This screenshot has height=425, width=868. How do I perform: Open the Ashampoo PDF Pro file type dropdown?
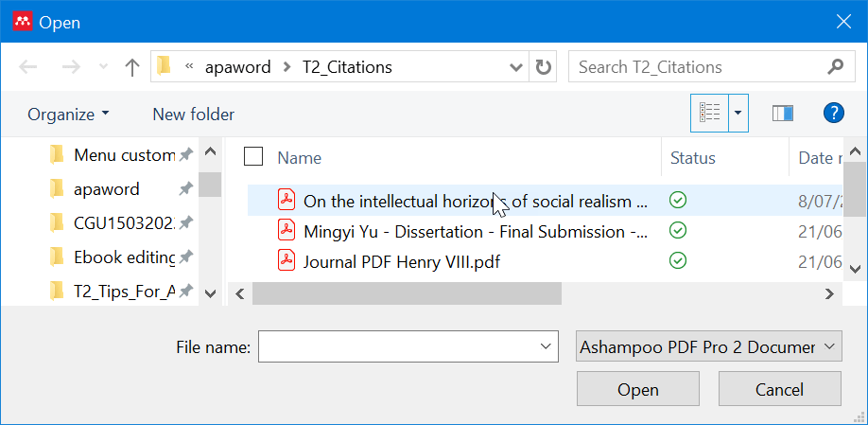(x=708, y=346)
